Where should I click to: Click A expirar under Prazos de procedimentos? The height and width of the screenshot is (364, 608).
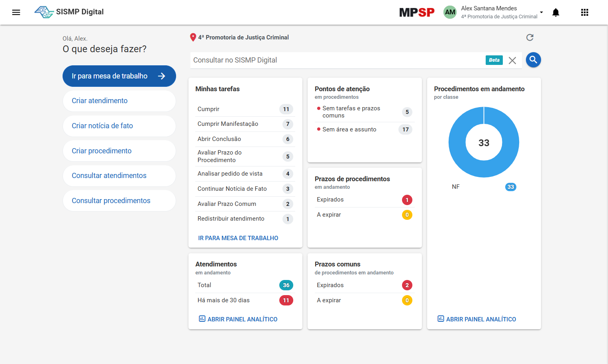pos(365,215)
